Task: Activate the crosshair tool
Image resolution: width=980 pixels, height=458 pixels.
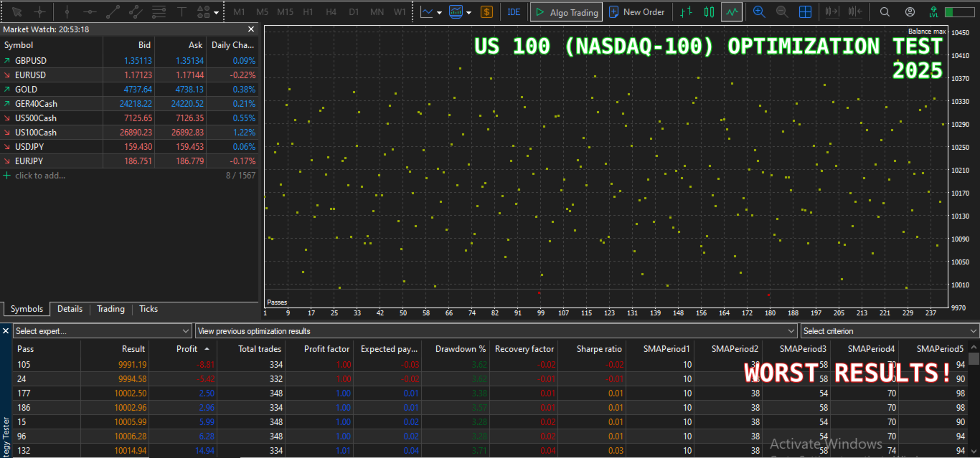Action: 40,12
